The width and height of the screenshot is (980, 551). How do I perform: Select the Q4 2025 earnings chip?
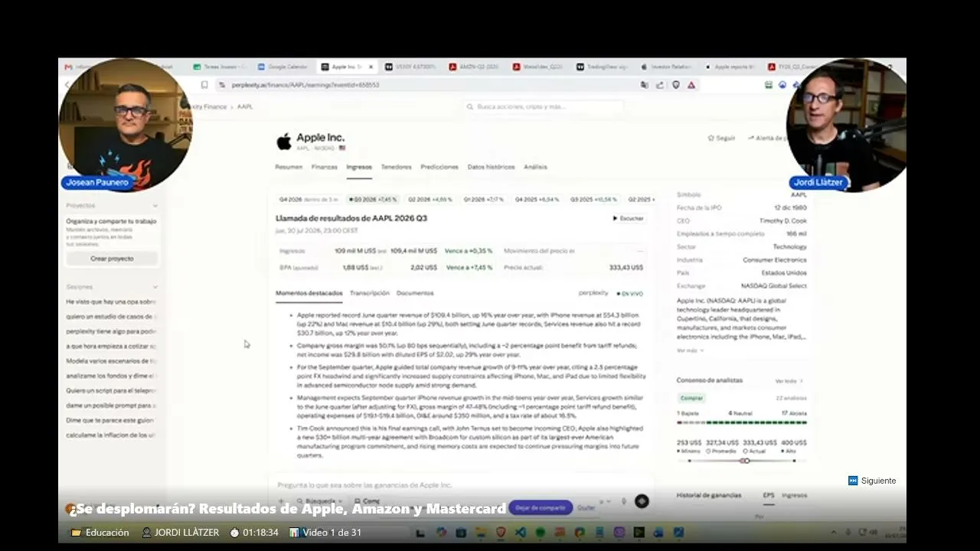coord(537,200)
